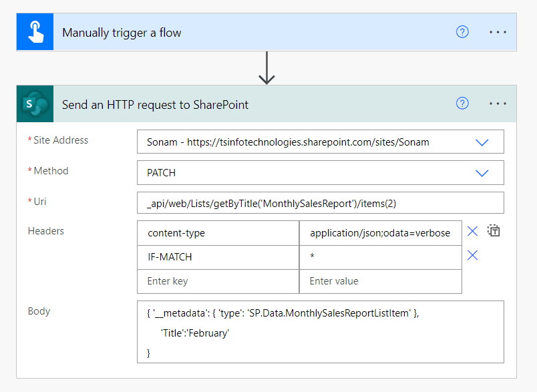Collapse the Send an HTTP request to SharePoint title
This screenshot has width=537, height=392.
click(155, 105)
